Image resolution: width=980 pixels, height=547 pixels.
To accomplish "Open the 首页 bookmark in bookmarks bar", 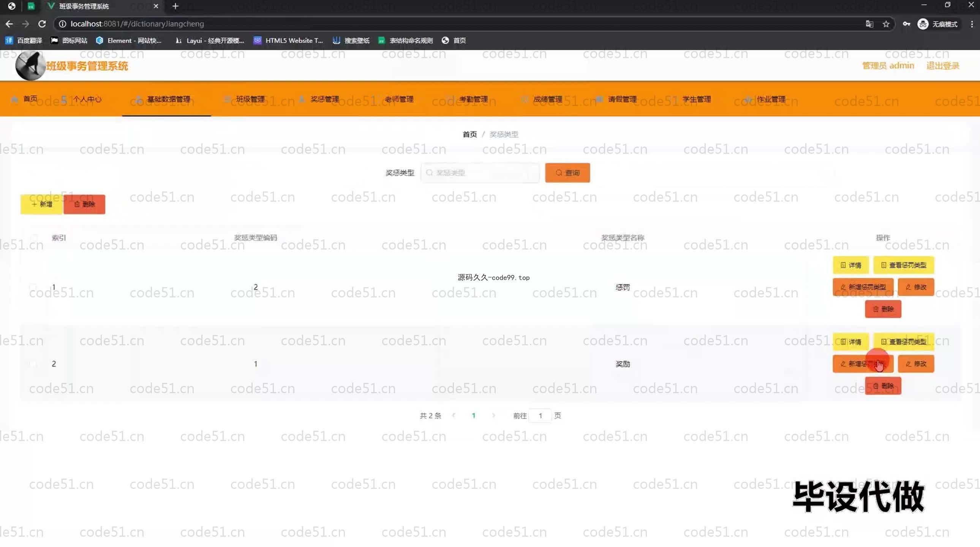I will [454, 40].
